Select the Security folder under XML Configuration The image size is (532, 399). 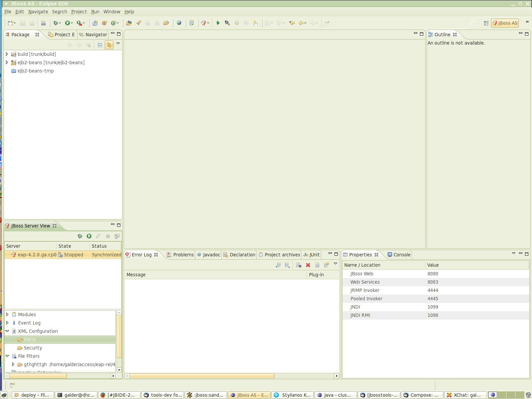(33, 348)
